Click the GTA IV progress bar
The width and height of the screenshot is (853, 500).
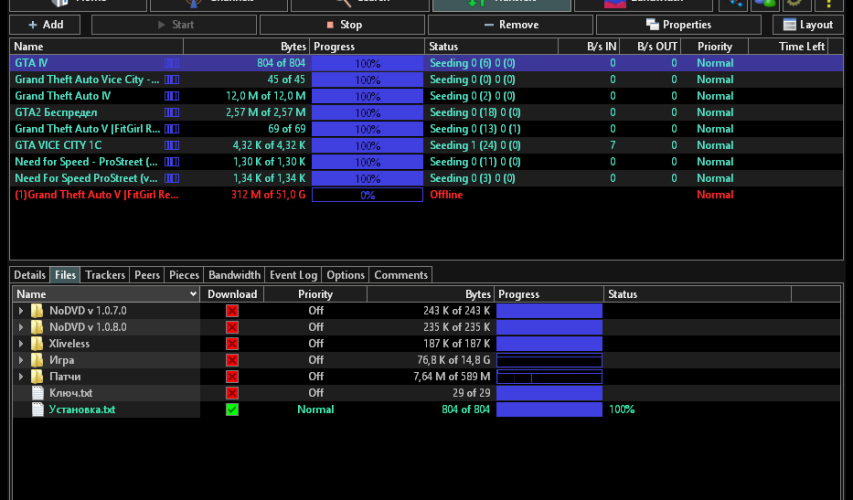tap(367, 63)
